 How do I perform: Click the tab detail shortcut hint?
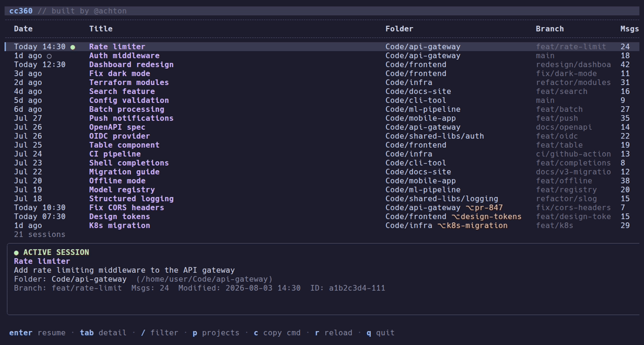(103, 333)
